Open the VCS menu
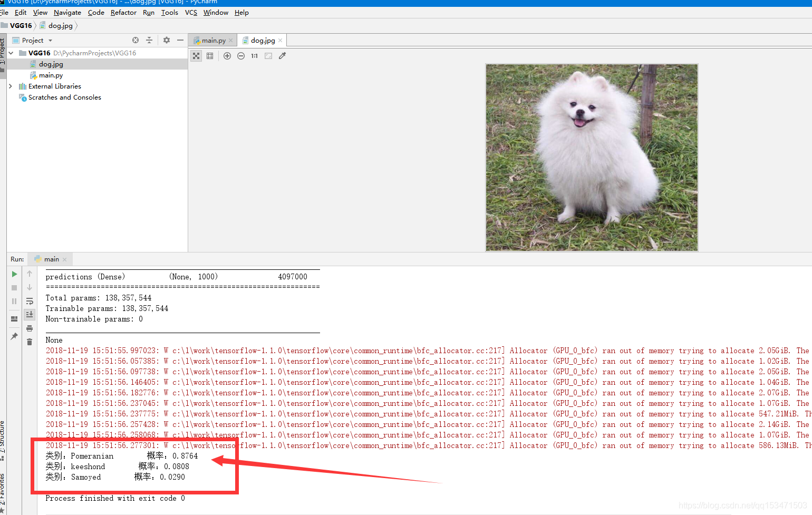This screenshot has height=515, width=812. pyautogui.click(x=191, y=13)
